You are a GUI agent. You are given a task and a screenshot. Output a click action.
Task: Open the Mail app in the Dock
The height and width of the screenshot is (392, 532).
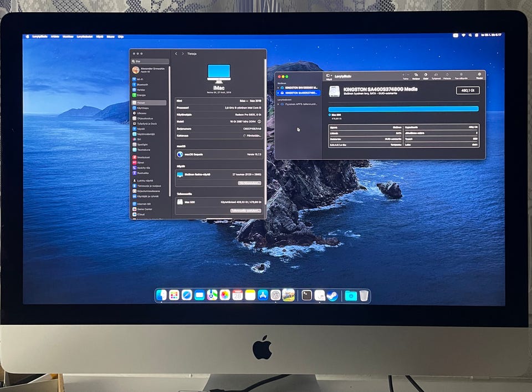click(199, 296)
